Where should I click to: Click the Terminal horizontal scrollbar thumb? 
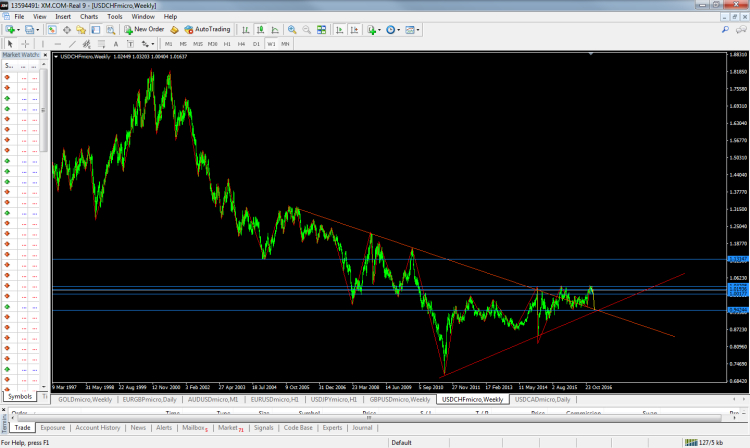(368, 418)
